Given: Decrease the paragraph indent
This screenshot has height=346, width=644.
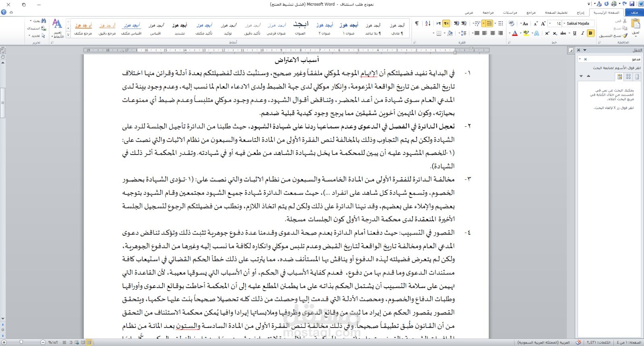Looking at the screenshot, I should coord(464,24).
